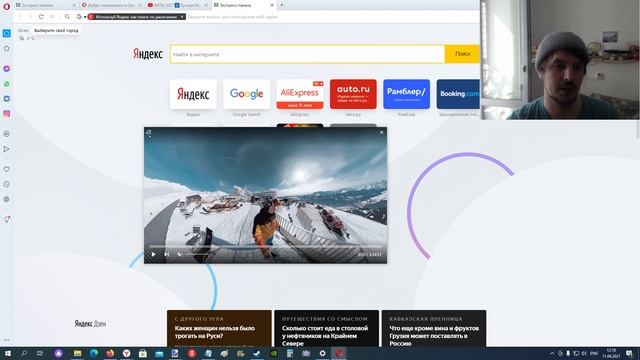Open notification center in system tray

pos(629,353)
